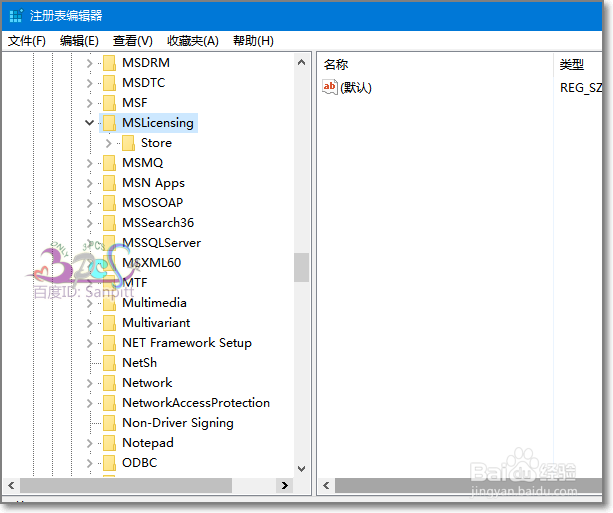
Task: Expand the MSN Apps key
Action: pyautogui.click(x=90, y=183)
